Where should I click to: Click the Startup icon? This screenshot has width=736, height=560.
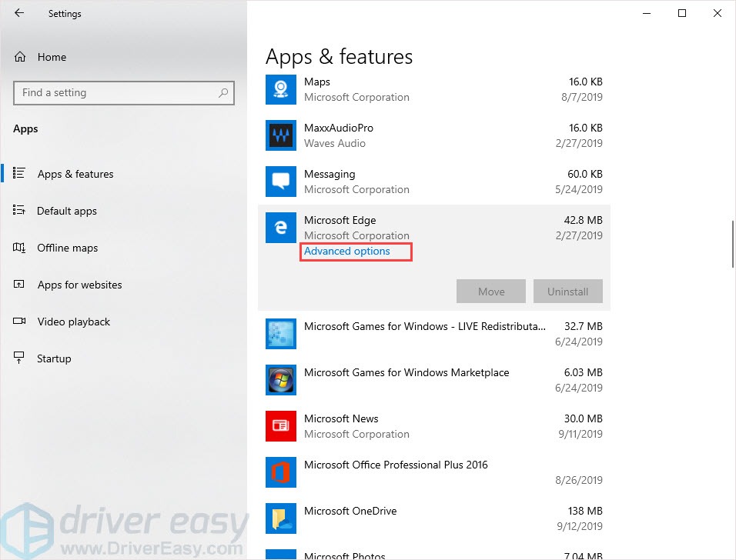click(x=18, y=358)
